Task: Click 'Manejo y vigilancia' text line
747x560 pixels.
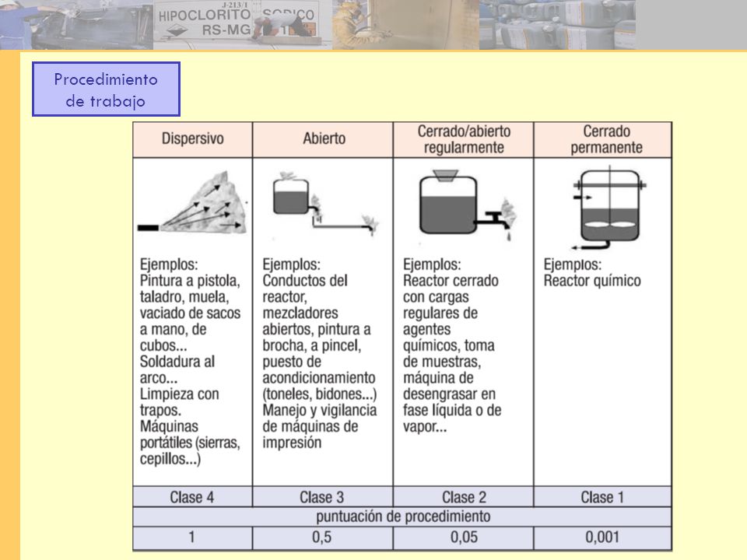Action: click(320, 410)
